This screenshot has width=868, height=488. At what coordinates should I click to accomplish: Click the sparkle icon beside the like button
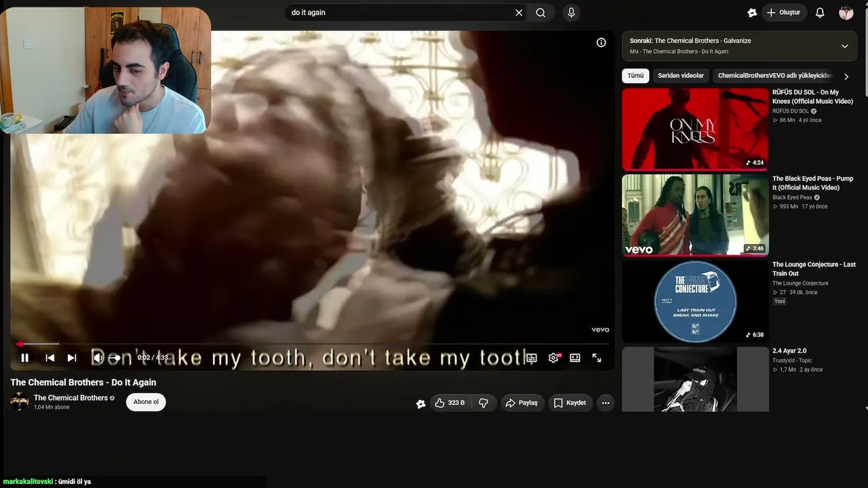[x=420, y=403]
